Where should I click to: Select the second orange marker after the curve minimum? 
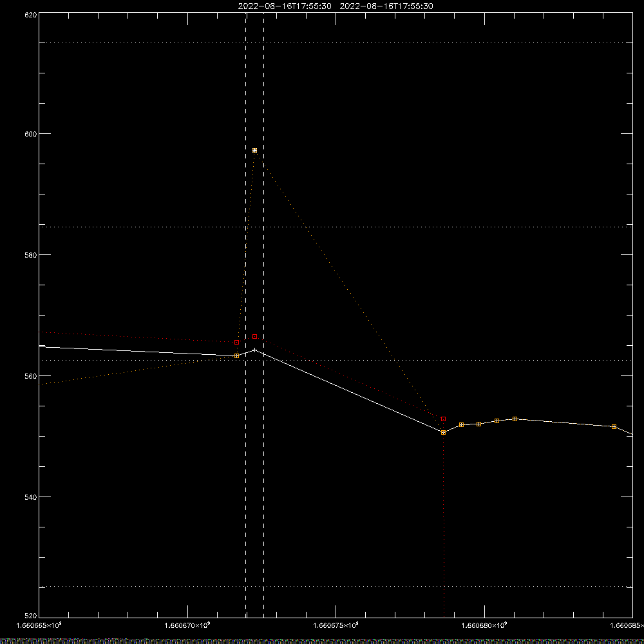coord(479,424)
